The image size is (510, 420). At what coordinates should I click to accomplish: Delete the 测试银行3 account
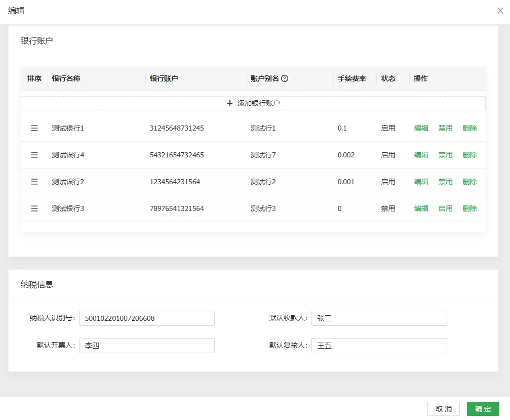click(x=469, y=208)
